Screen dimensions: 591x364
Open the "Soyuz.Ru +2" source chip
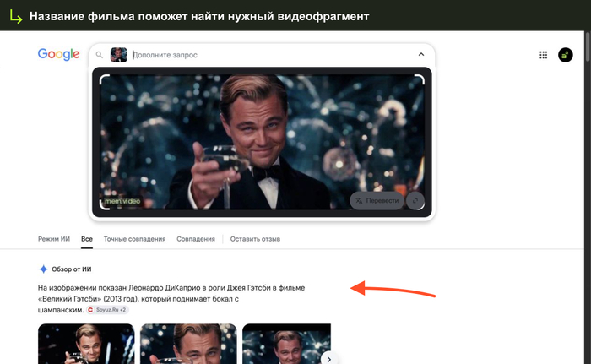[x=108, y=310]
